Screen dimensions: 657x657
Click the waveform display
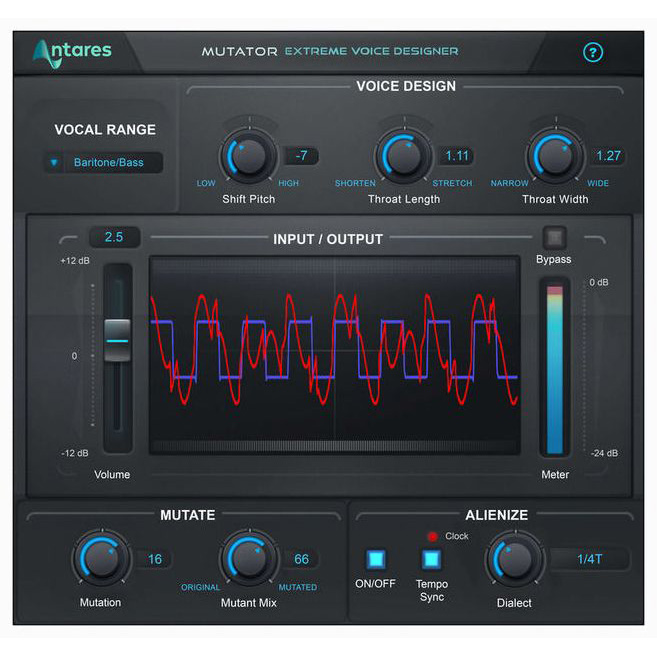click(334, 355)
